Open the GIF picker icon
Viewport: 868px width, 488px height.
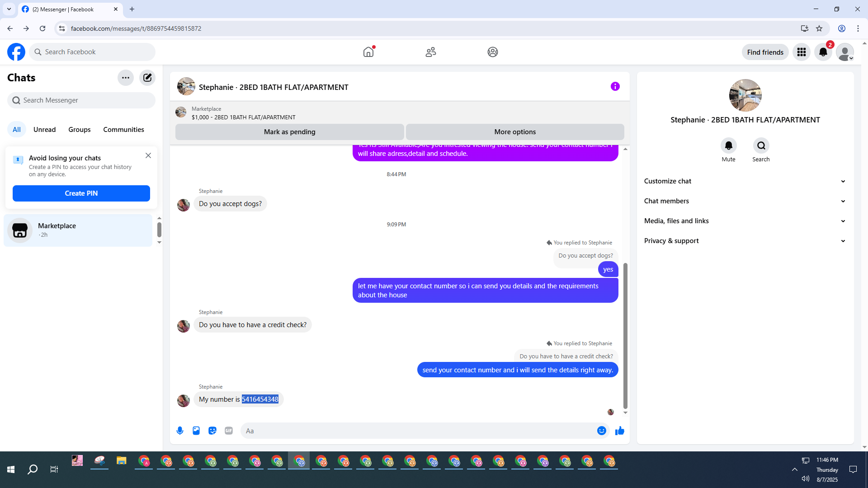229,431
